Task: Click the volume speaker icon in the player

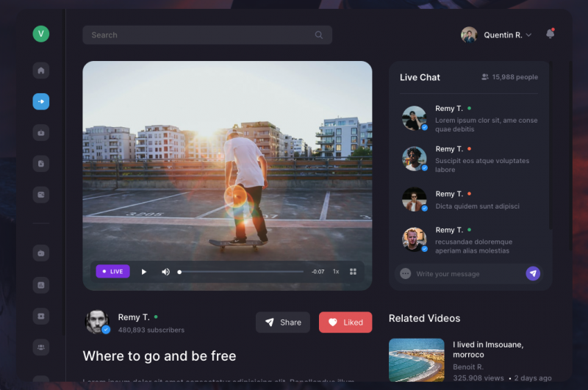Action: click(165, 272)
